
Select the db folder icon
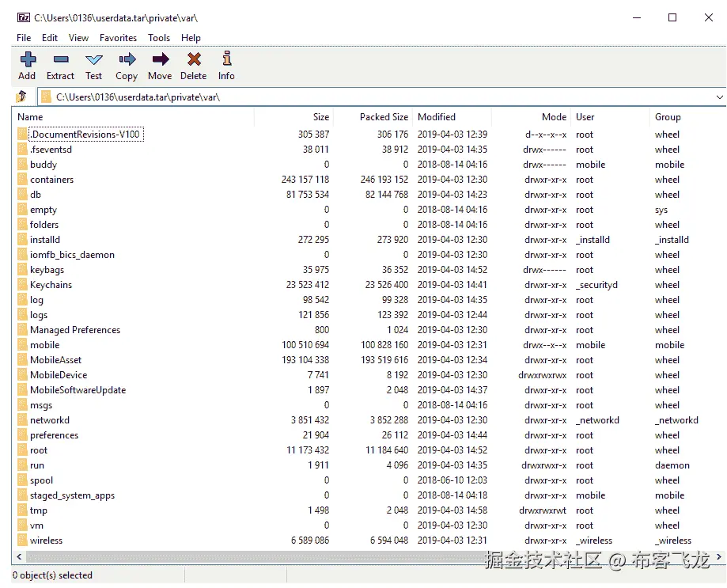(22, 195)
